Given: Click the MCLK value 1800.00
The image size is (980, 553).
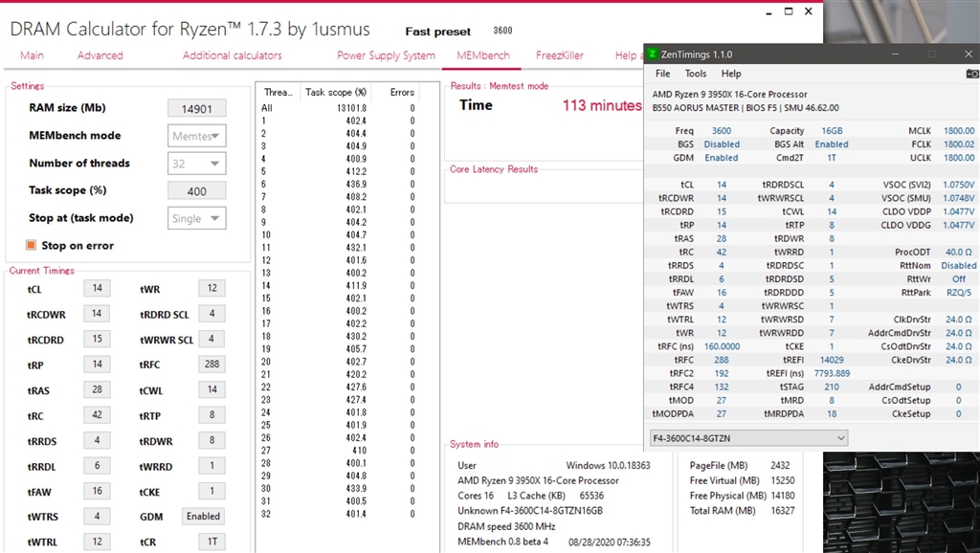Looking at the screenshot, I should click(x=959, y=130).
